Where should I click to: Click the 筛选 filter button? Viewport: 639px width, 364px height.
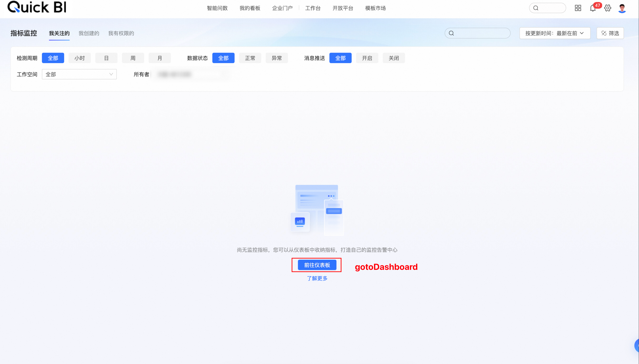pos(610,33)
